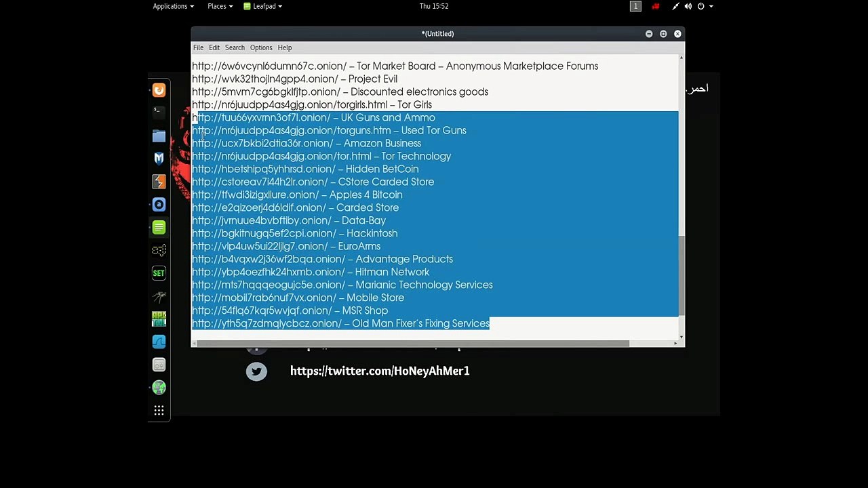Open the File menu in Leafpad
Image resolution: width=868 pixels, height=488 pixels.
(198, 47)
